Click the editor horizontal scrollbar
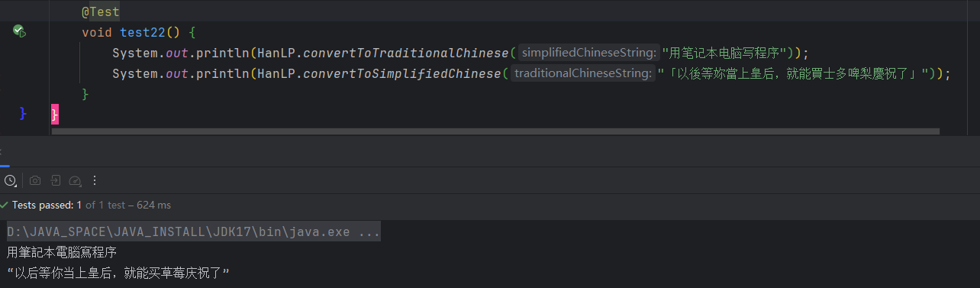 pos(495,131)
